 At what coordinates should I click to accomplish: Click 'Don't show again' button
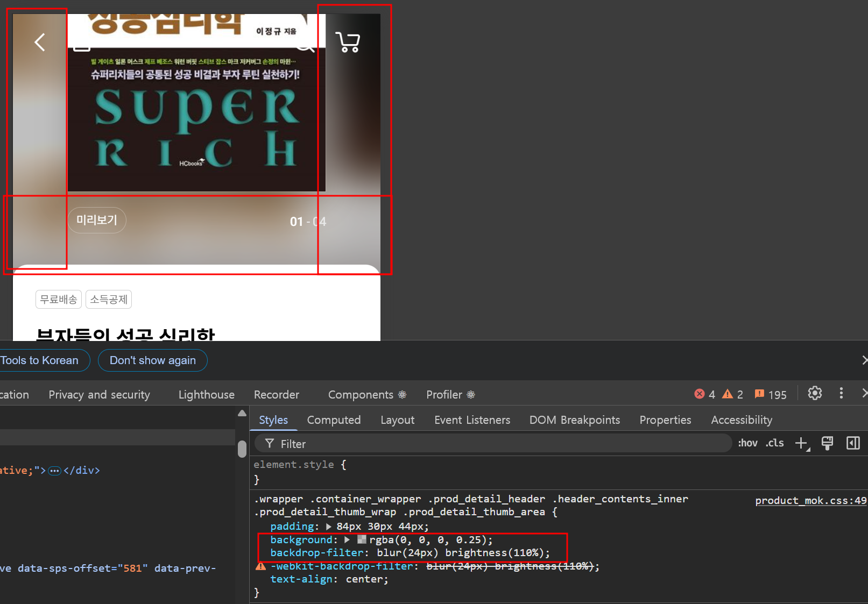tap(153, 360)
